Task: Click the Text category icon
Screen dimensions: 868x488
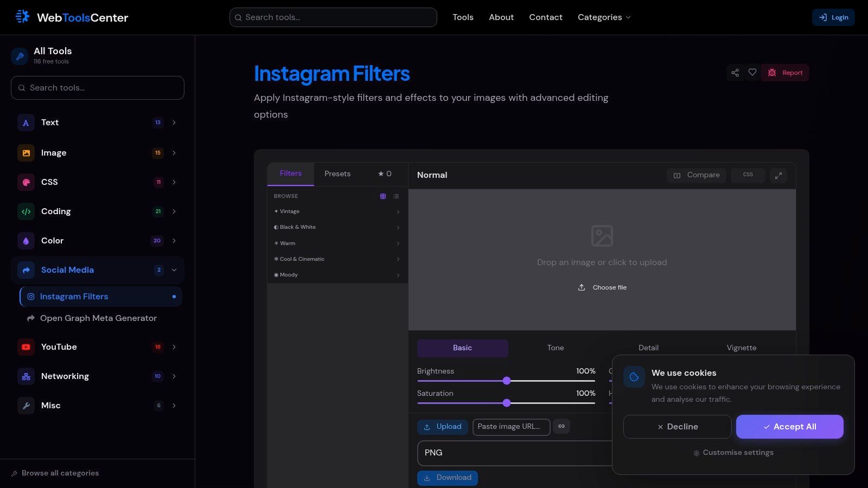Action: point(26,123)
